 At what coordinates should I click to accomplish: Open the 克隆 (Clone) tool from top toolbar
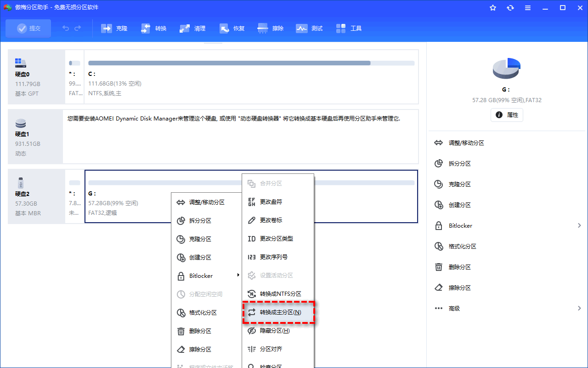pos(114,28)
